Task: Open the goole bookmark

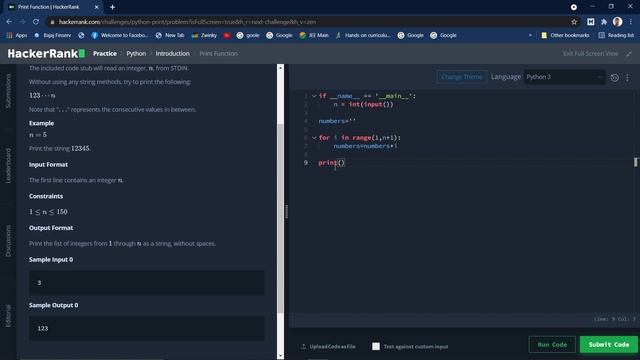Action: click(x=248, y=36)
